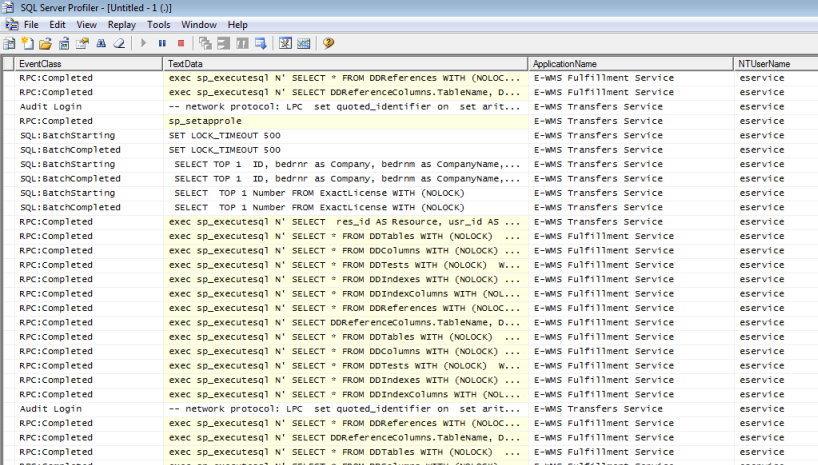The height and width of the screenshot is (465, 818).
Task: Select SQL:BatchStarting cell for SET LOCK_TIMEOUT 500
Action: [x=88, y=136]
